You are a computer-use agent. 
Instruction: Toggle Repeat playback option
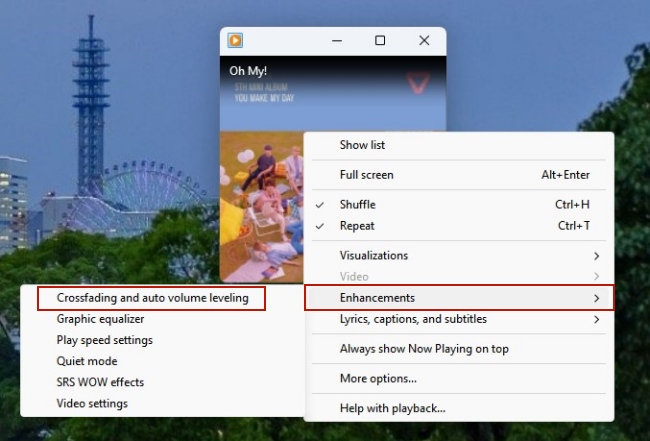click(x=459, y=226)
